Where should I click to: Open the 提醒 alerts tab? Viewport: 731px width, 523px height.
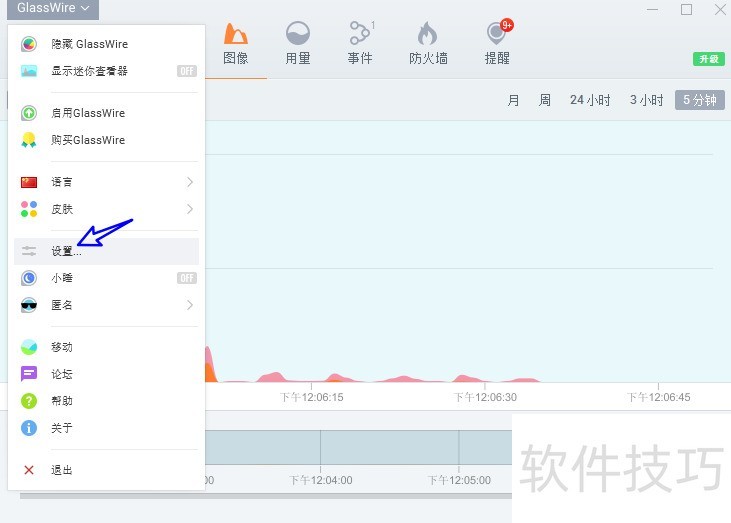(x=497, y=44)
